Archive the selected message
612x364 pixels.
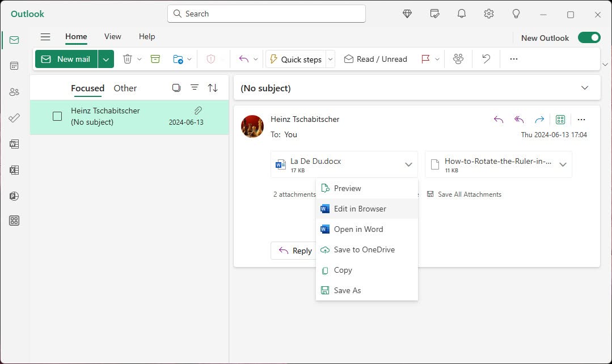155,59
